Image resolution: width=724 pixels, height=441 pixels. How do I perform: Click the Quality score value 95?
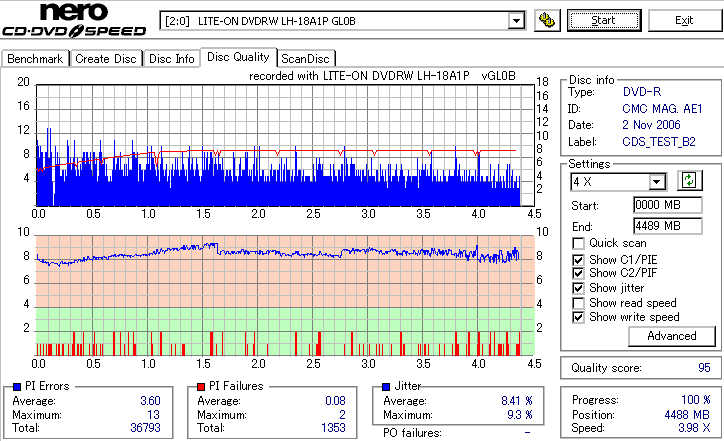pos(704,368)
